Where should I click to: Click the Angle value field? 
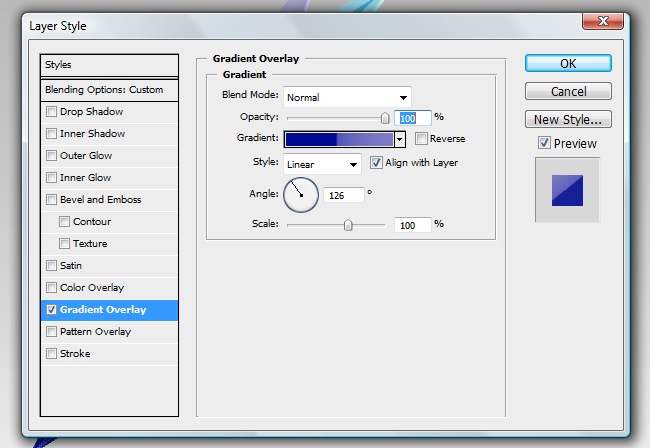(x=343, y=195)
